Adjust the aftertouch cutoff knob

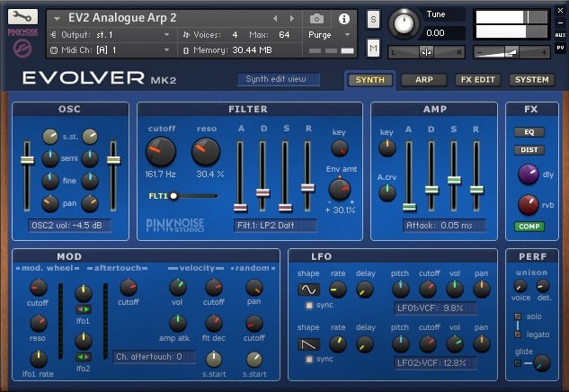[129, 288]
